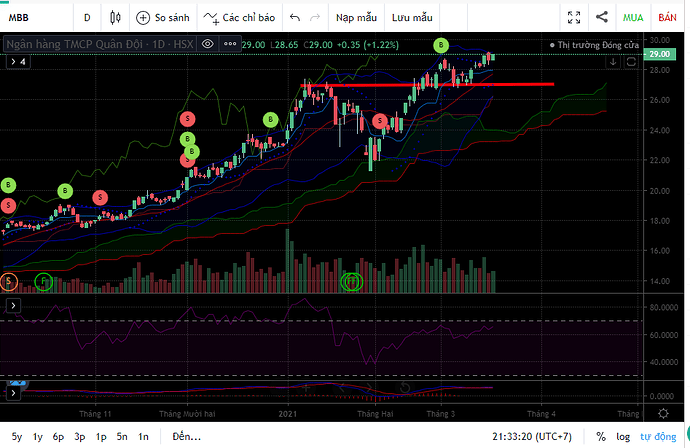690x448 pixels.
Task: Open the Nạp mẫu load template menu
Action: (356, 18)
